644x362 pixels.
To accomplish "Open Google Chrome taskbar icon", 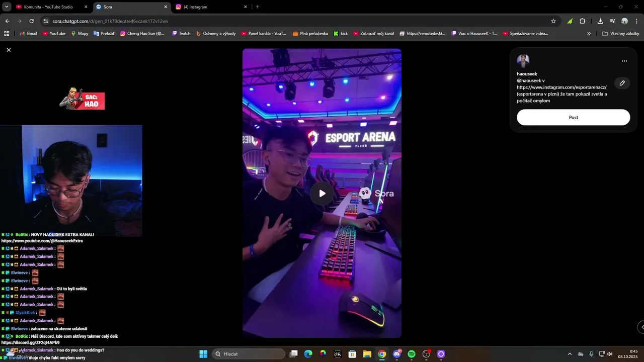I will [382, 354].
